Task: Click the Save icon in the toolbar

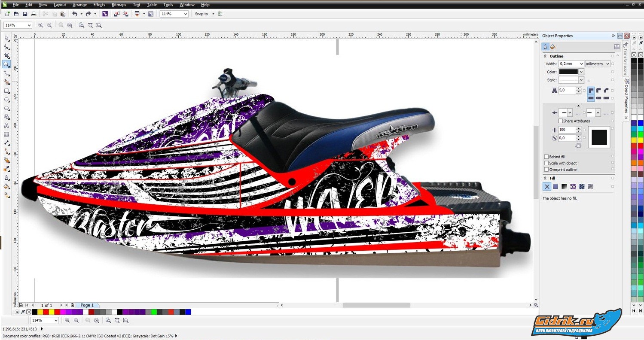Action: [x=25, y=14]
